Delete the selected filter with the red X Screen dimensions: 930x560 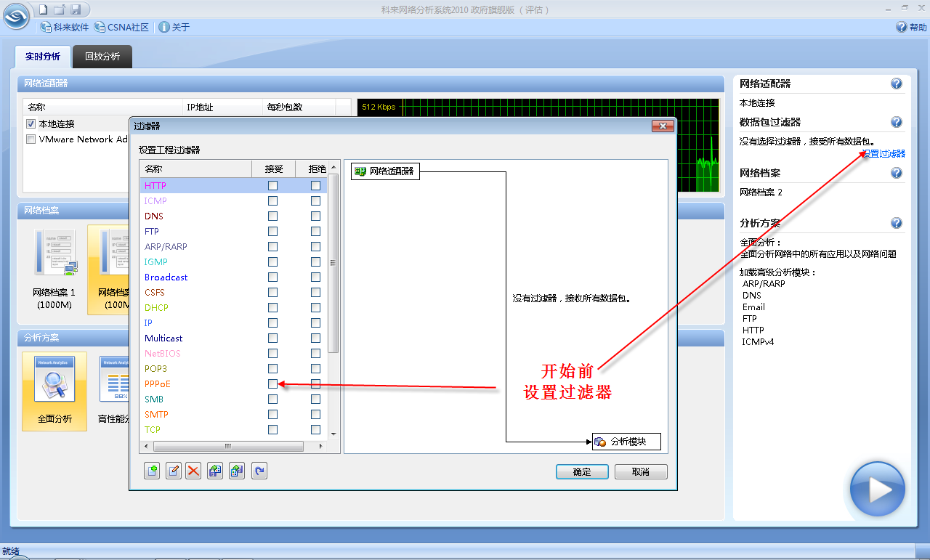tap(193, 471)
